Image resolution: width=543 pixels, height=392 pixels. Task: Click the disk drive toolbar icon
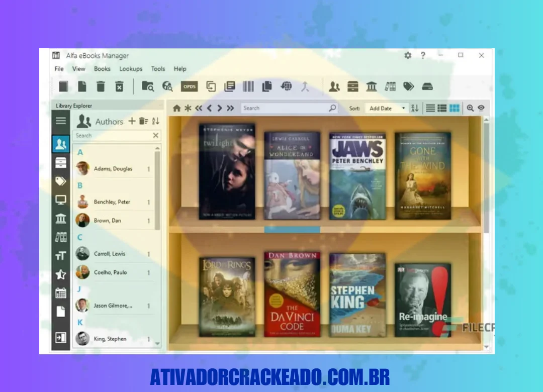click(427, 86)
